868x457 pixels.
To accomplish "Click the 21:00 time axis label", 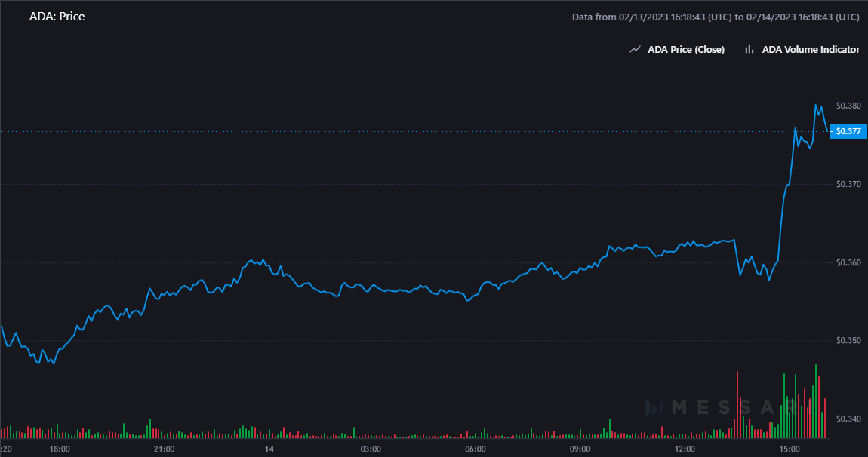I will (164, 449).
